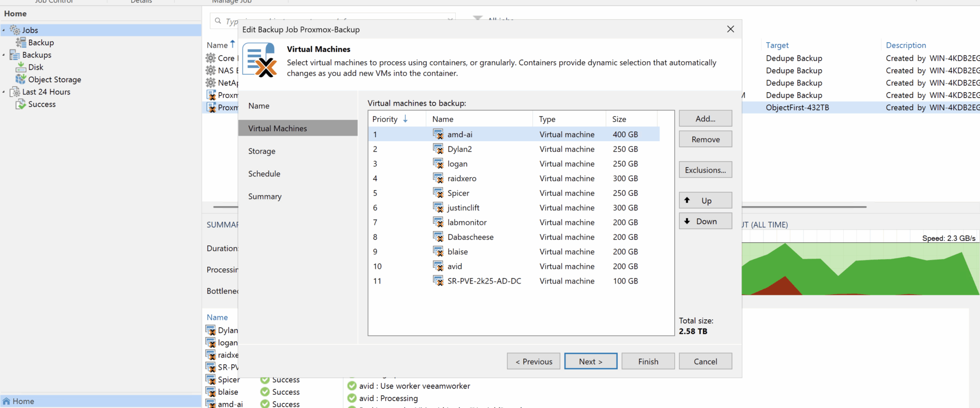This screenshot has height=408, width=980.
Task: Click priority number 7 cell
Action: [x=375, y=222]
